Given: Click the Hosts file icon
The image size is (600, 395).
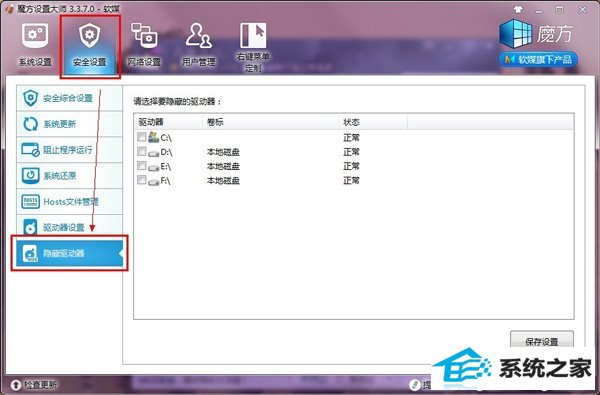Looking at the screenshot, I should [x=30, y=201].
